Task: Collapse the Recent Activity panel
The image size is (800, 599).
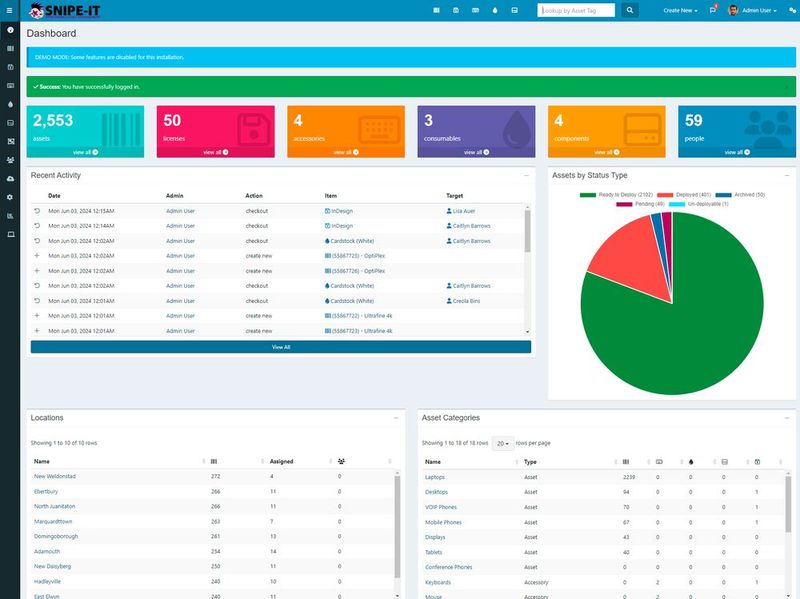Action: coord(526,175)
